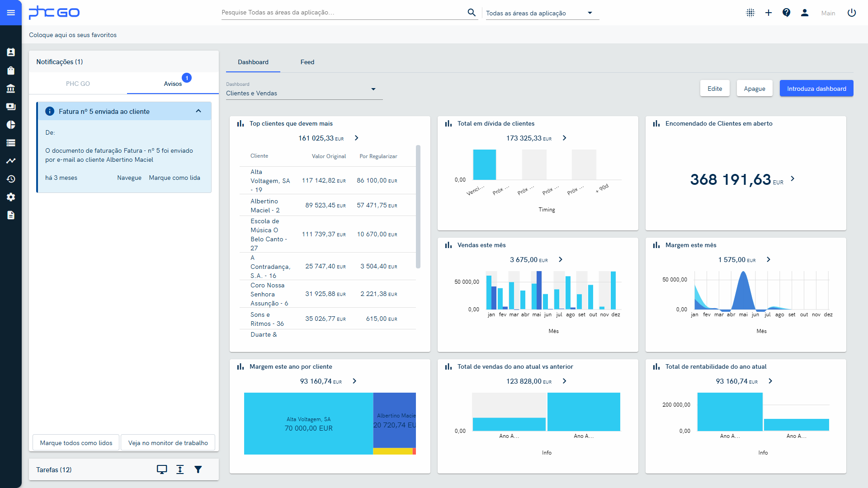Click the Tarefas filter funnel icon
868x488 pixels.
[x=198, y=469]
